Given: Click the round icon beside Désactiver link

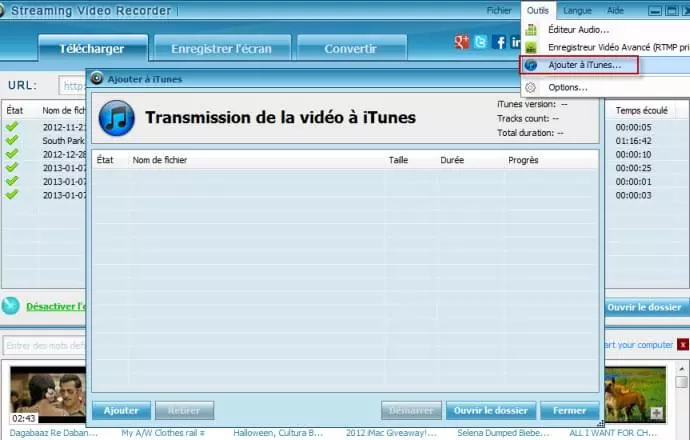Looking at the screenshot, I should pos(11,306).
